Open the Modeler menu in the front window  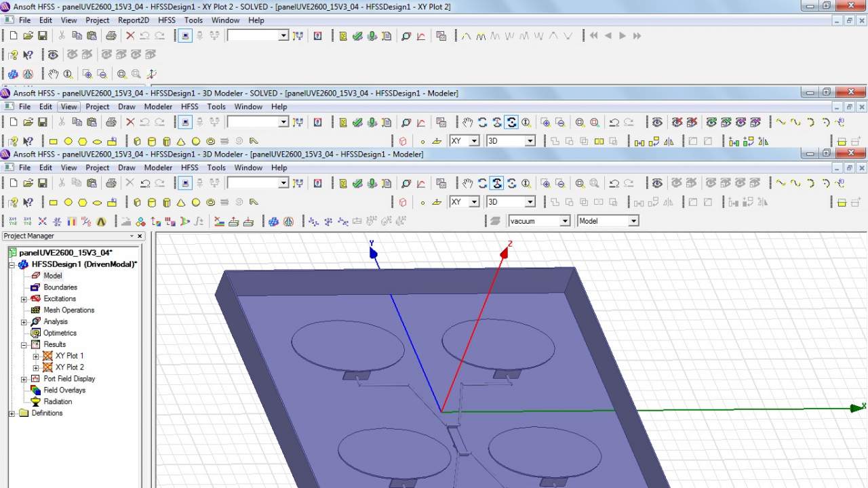coord(158,167)
